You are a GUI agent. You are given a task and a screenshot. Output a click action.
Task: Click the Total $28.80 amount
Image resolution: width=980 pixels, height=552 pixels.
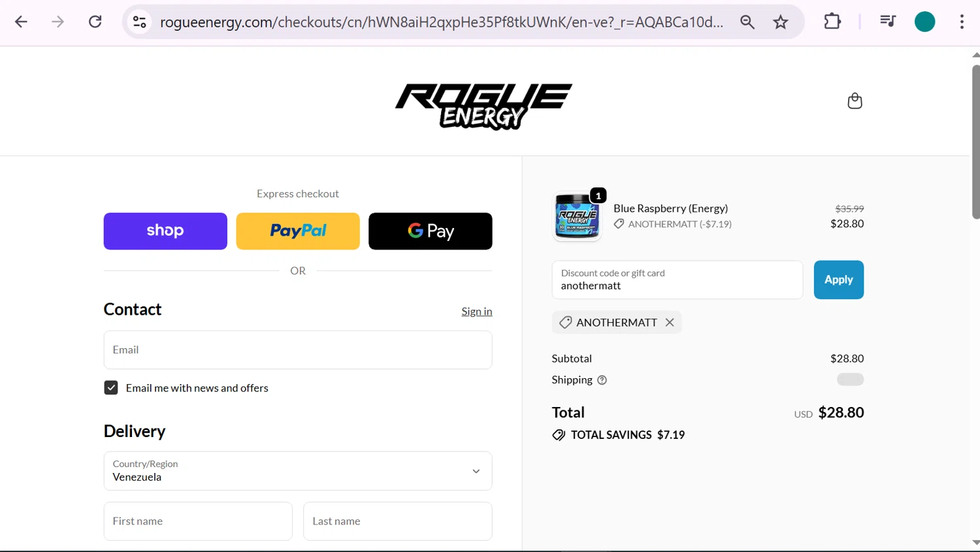point(841,413)
